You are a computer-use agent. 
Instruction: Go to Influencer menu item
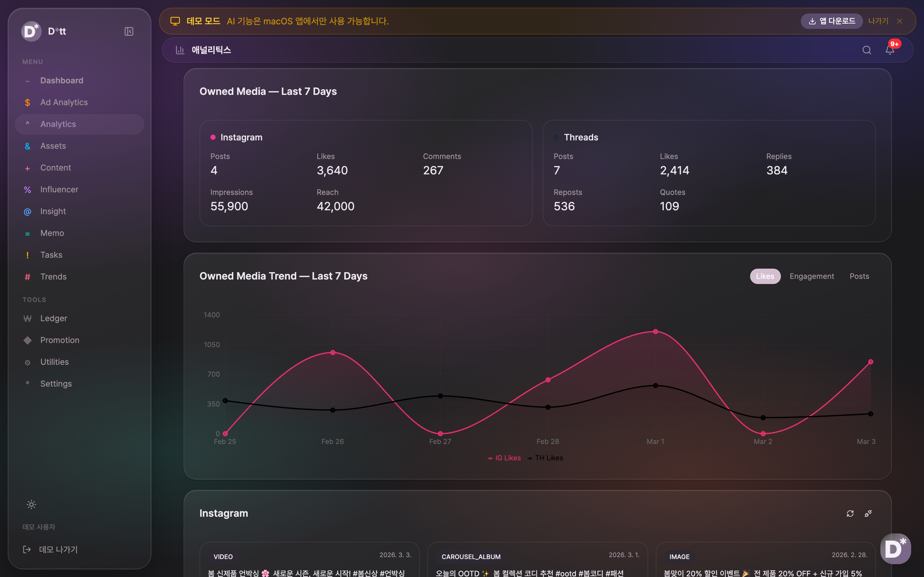pos(59,190)
